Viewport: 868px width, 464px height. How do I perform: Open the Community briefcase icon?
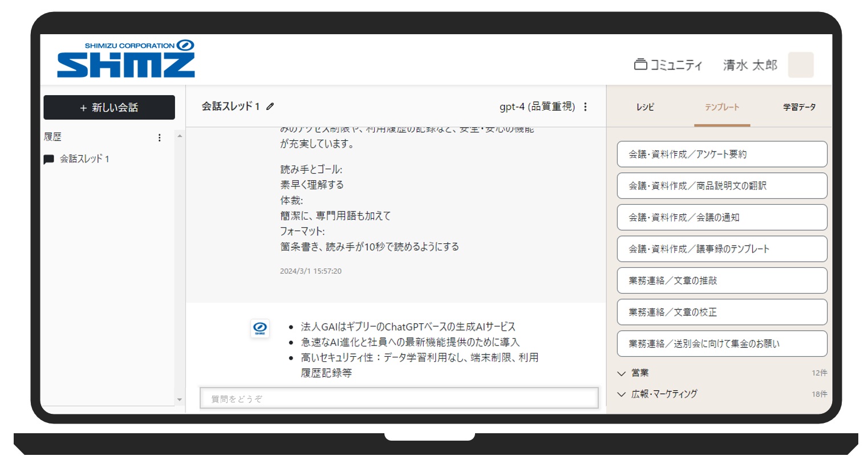click(x=640, y=64)
